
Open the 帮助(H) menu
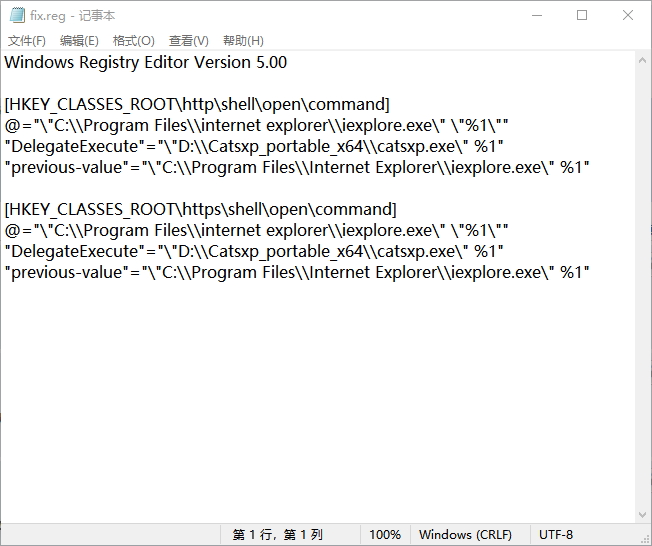click(x=243, y=41)
